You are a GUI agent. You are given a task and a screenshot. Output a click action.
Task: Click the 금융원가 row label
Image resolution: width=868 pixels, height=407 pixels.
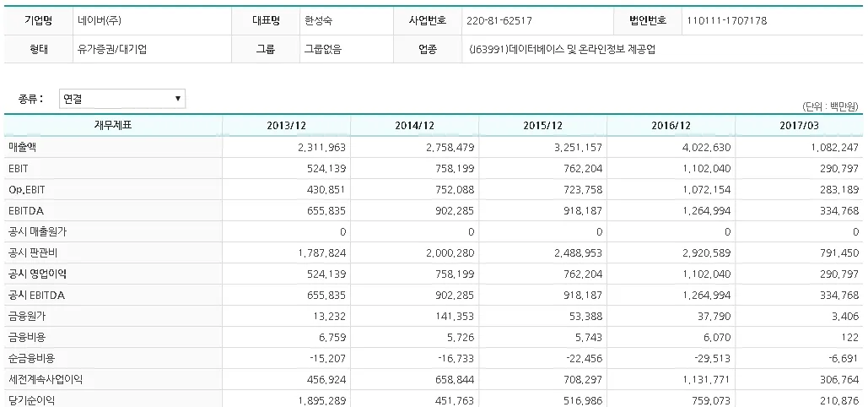point(28,317)
